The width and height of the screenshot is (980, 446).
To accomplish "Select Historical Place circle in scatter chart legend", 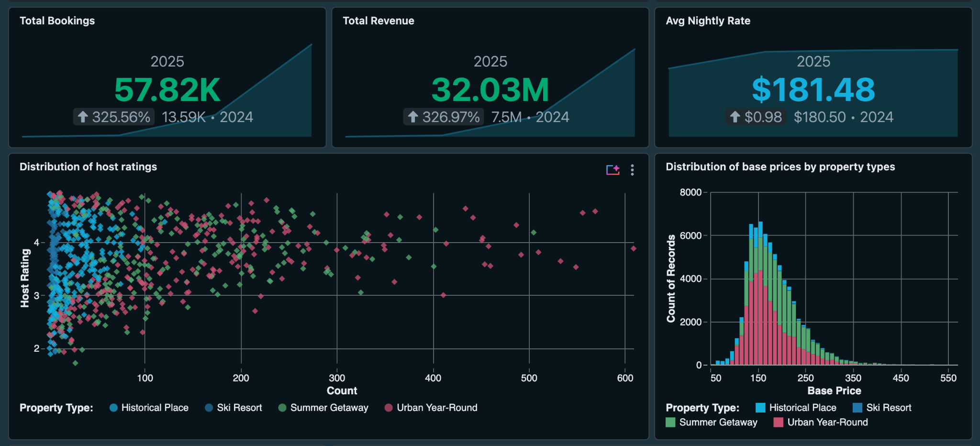I will (113, 408).
